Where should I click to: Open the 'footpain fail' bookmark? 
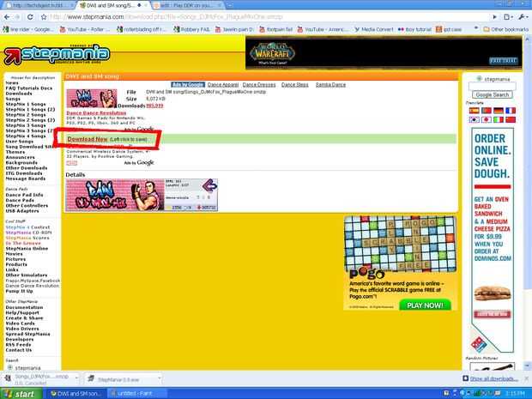[275, 29]
